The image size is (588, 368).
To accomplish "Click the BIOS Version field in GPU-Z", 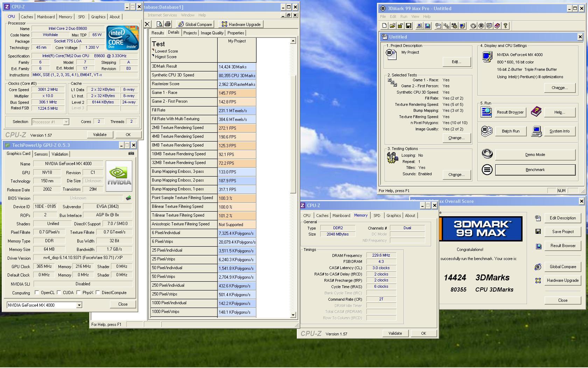I will pyautogui.click(x=78, y=198).
